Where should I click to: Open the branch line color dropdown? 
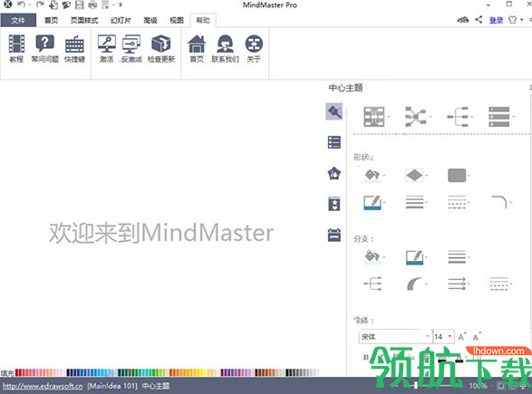coord(416,257)
